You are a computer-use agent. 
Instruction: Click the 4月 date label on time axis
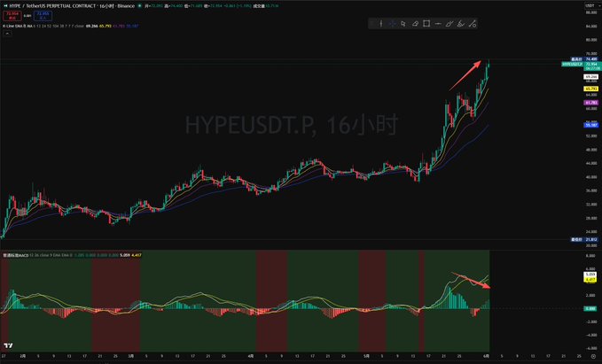[251, 356]
